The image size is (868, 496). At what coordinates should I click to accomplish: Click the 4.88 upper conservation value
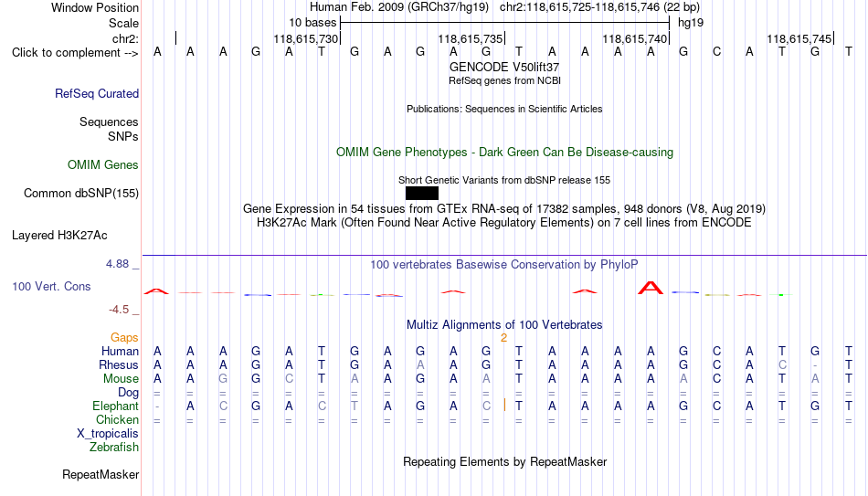click(x=117, y=264)
